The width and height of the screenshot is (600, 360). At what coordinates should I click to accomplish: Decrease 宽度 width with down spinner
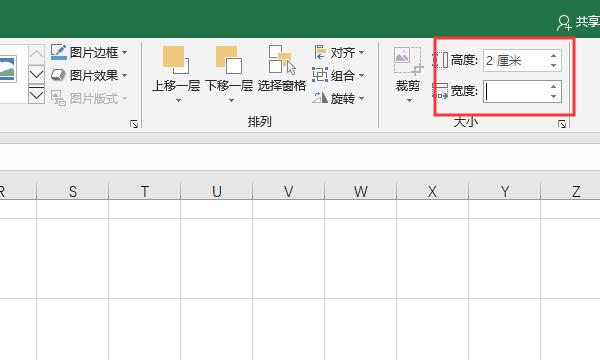[554, 96]
